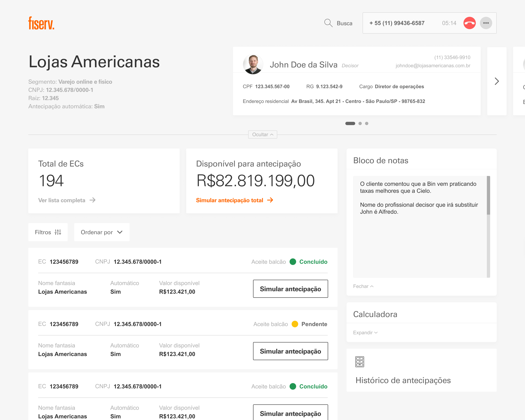Collapse notes with Fechar
525x420 pixels.
363,286
